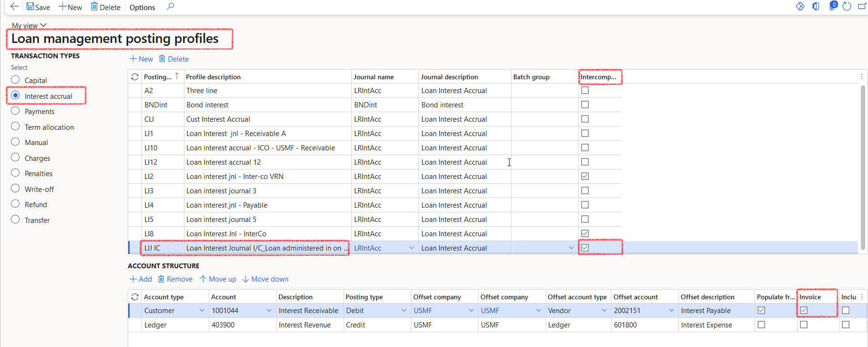
Task: Select the Manual transaction type
Action: 15,142
